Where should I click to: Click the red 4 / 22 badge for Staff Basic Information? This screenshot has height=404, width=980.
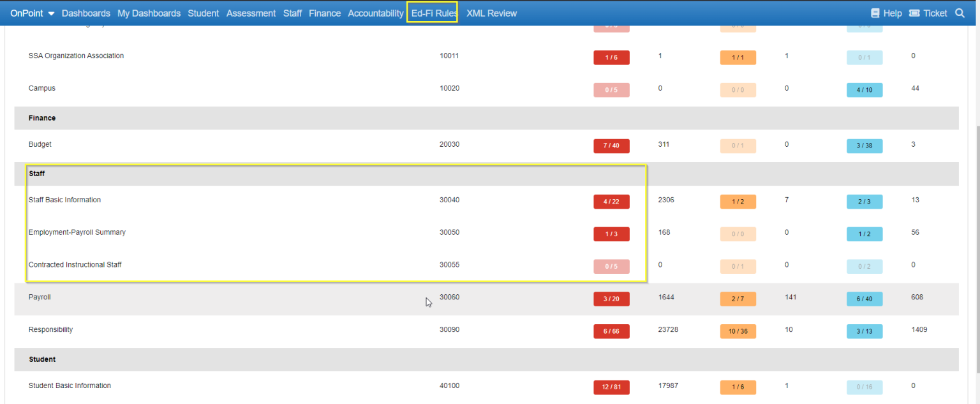(x=611, y=201)
